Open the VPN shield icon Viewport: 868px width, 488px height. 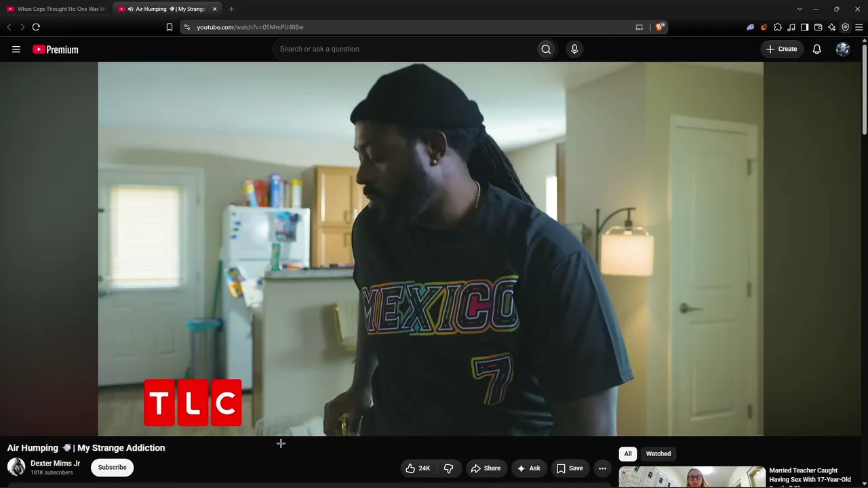click(845, 27)
